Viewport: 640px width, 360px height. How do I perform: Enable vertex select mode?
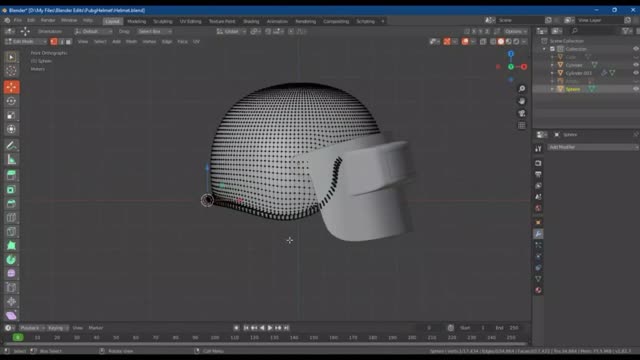click(54, 42)
